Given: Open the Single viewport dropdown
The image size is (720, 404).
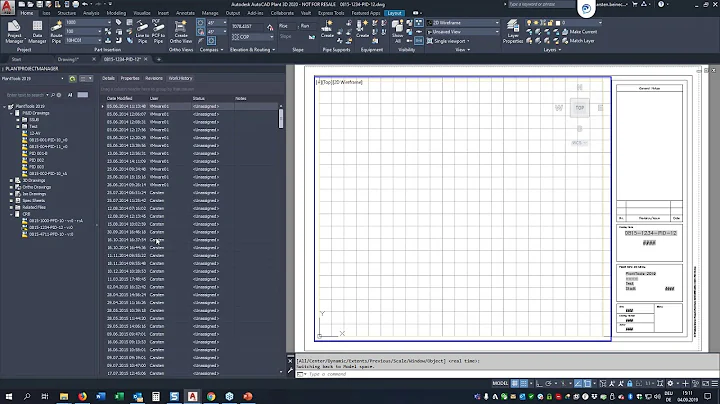Looking at the screenshot, I should tap(448, 41).
